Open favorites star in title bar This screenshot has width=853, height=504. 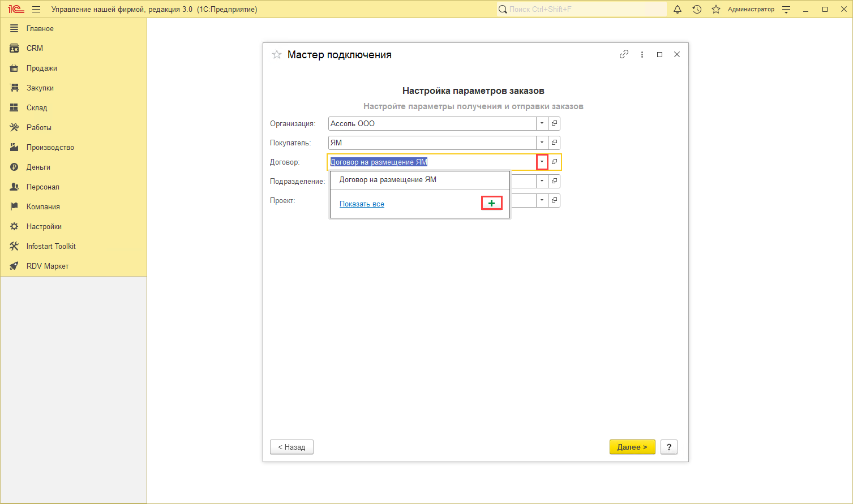[x=716, y=10]
